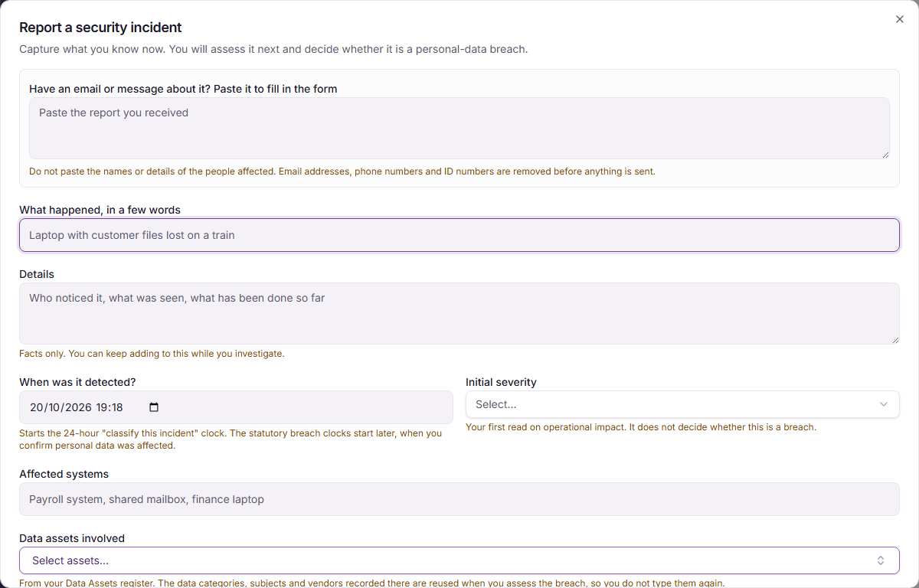Click the 'Starts the 24-hour' clock hint text
919x588 pixels.
point(231,439)
